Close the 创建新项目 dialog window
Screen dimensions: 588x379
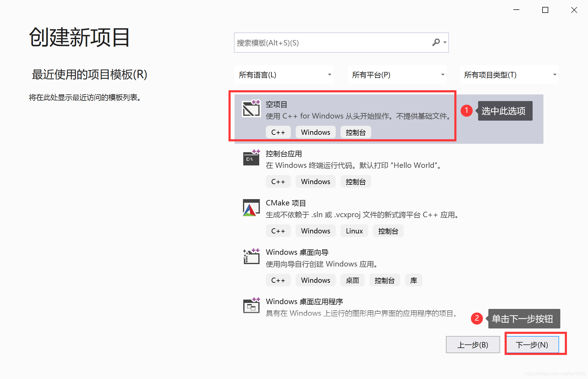(574, 10)
